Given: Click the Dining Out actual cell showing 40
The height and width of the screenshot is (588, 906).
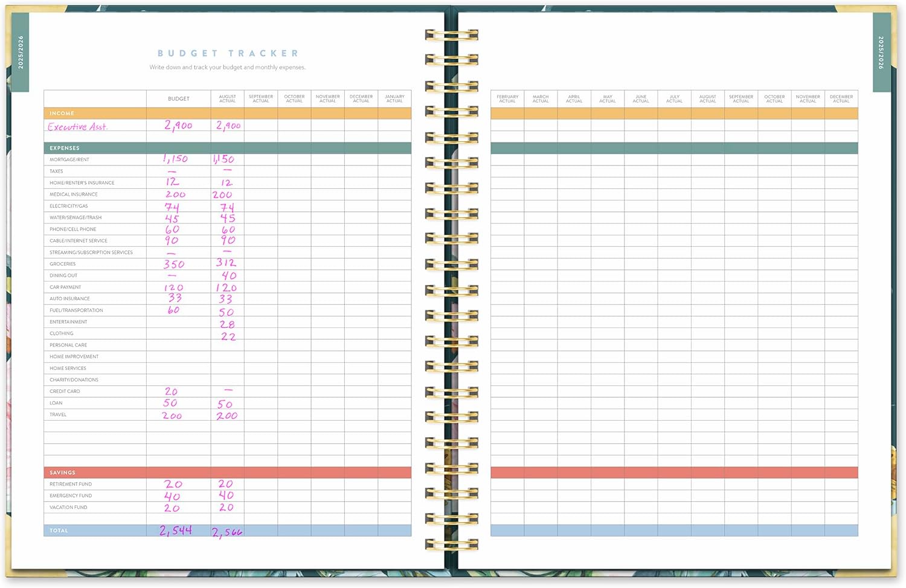Looking at the screenshot, I should [228, 276].
